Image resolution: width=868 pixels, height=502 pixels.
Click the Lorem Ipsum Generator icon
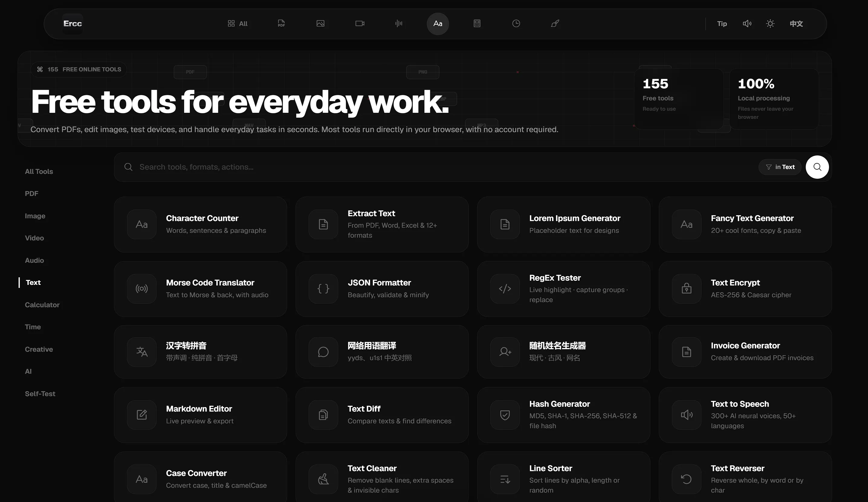click(505, 224)
